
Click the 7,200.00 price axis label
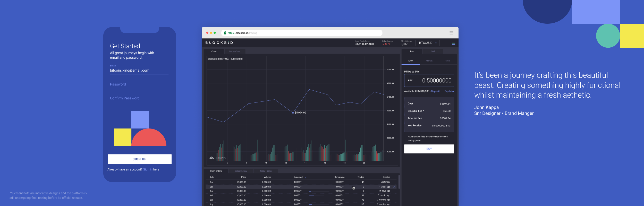[x=390, y=70]
